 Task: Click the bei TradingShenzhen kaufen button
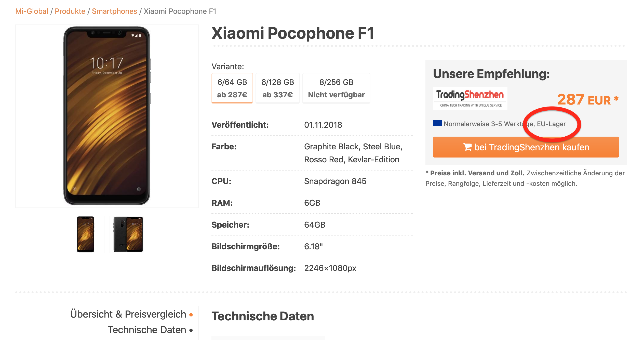(526, 147)
